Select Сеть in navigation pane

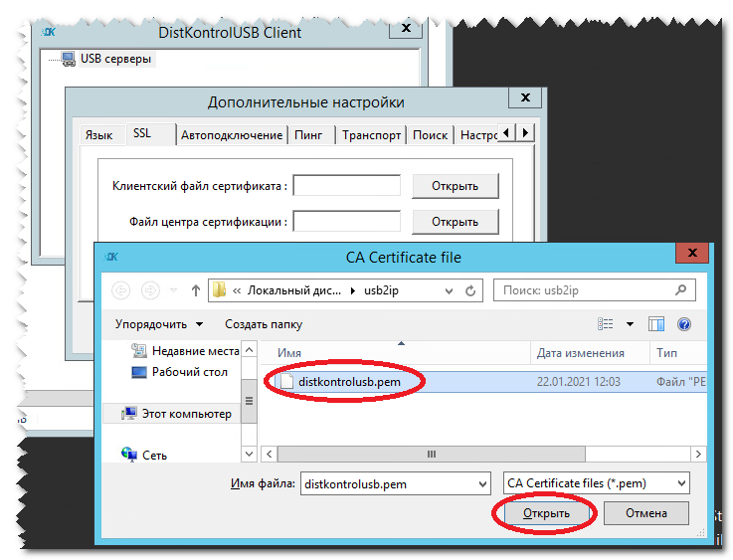144,455
